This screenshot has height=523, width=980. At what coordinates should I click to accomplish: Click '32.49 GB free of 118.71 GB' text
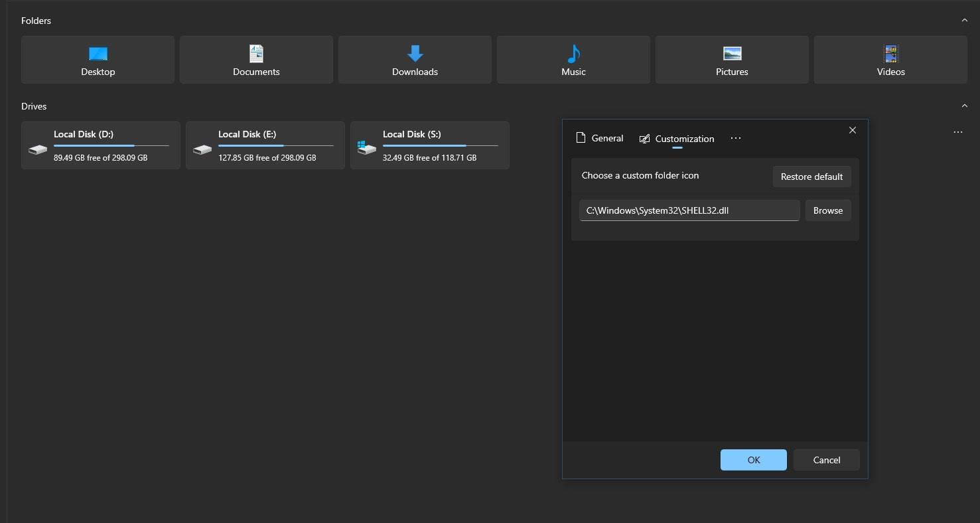coord(430,158)
